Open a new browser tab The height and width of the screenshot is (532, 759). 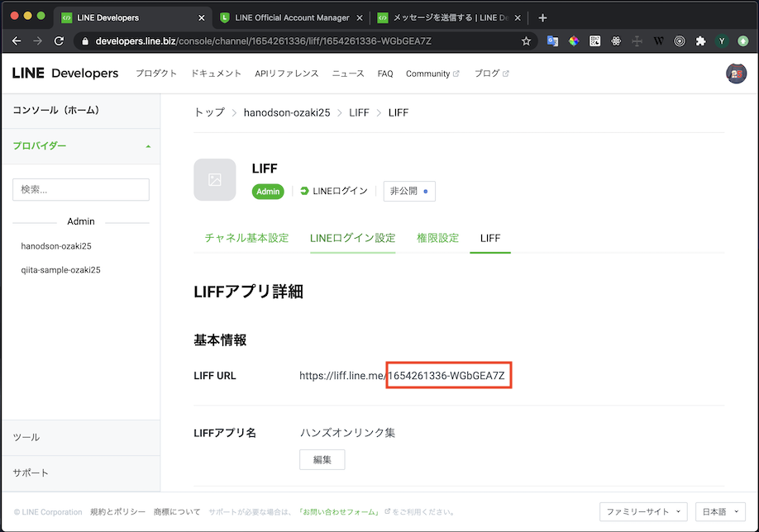(542, 18)
